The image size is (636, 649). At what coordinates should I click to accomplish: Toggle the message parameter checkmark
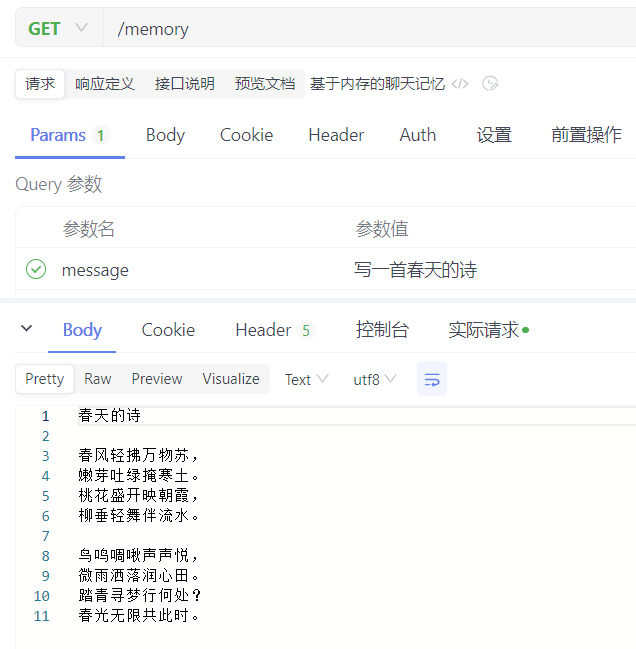(x=36, y=269)
